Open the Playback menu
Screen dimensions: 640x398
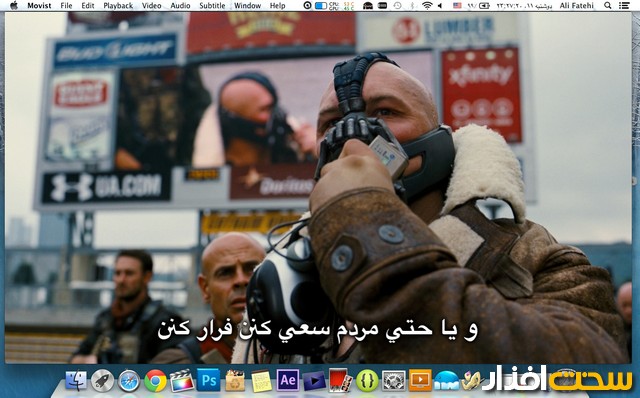[x=118, y=5]
